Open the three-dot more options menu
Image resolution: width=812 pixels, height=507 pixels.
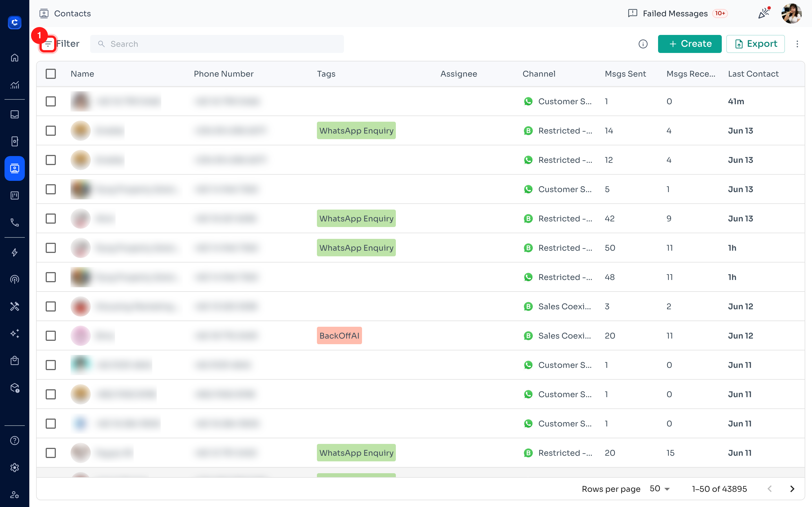[797, 44]
